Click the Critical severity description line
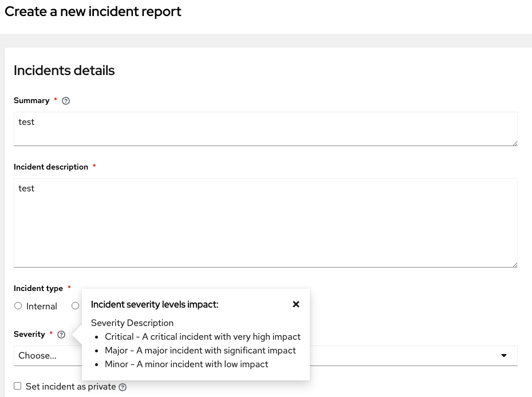 [203, 337]
